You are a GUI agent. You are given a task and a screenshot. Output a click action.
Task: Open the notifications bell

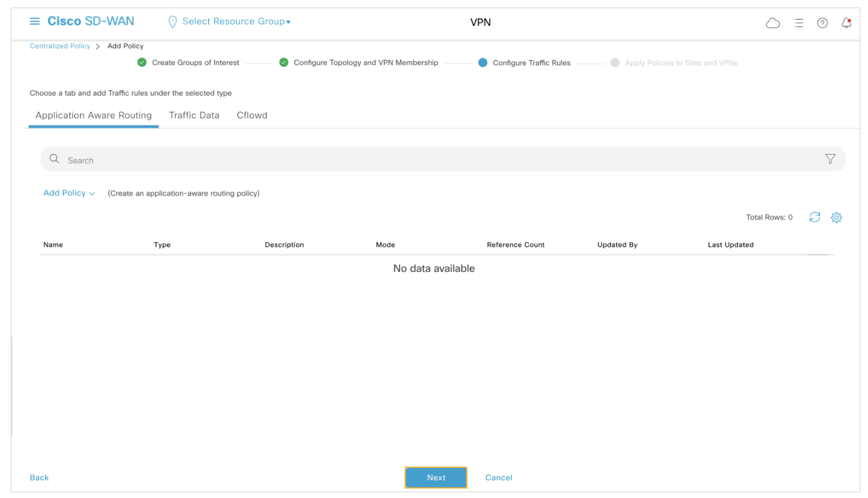click(x=847, y=23)
